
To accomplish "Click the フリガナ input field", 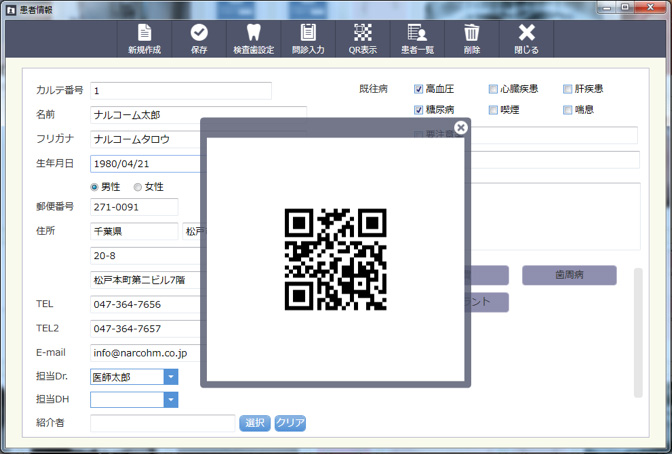I will click(145, 139).
